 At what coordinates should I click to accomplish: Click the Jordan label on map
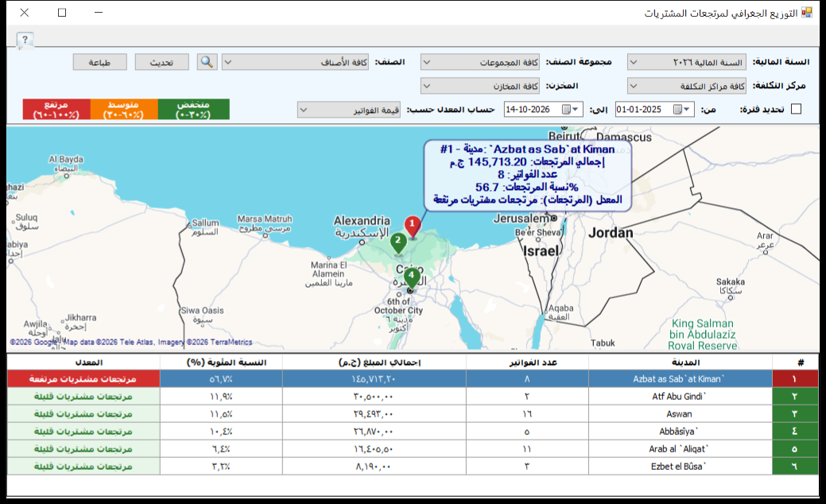coord(611,233)
